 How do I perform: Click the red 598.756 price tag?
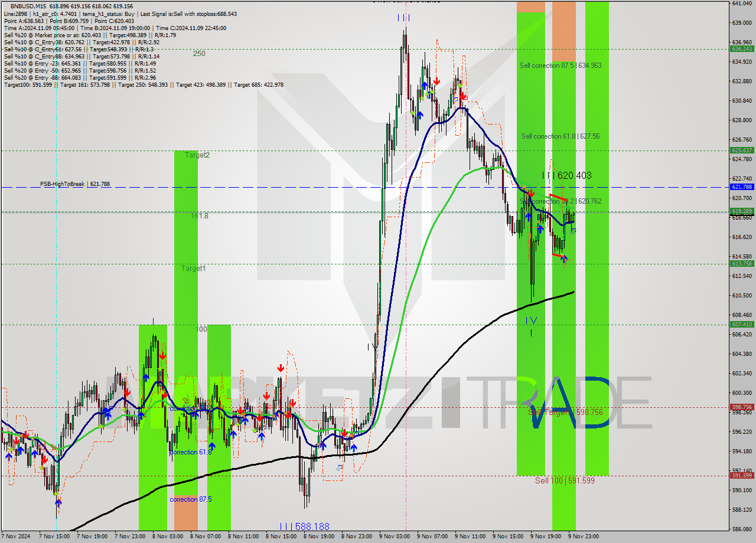coord(742,407)
